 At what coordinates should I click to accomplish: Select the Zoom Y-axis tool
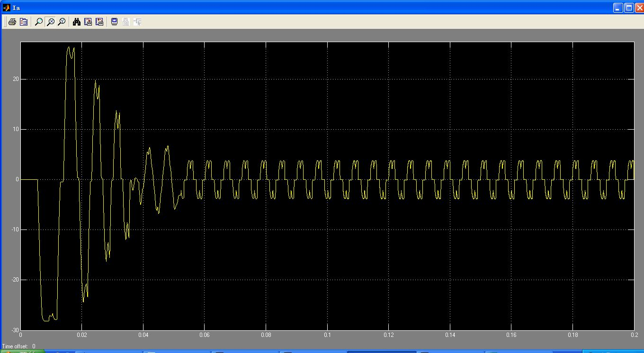(x=62, y=22)
